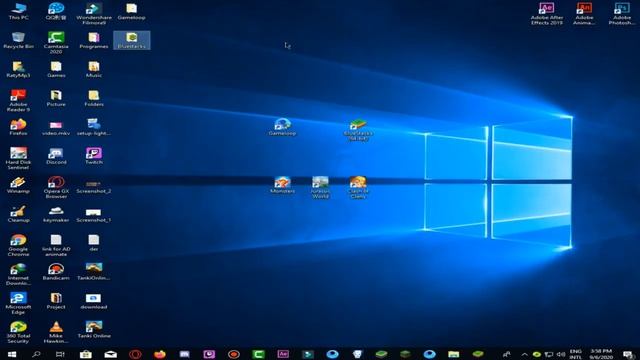This screenshot has width=640, height=360.
Task: Select the Hard Disk Sentinel shortcut
Action: tap(18, 159)
